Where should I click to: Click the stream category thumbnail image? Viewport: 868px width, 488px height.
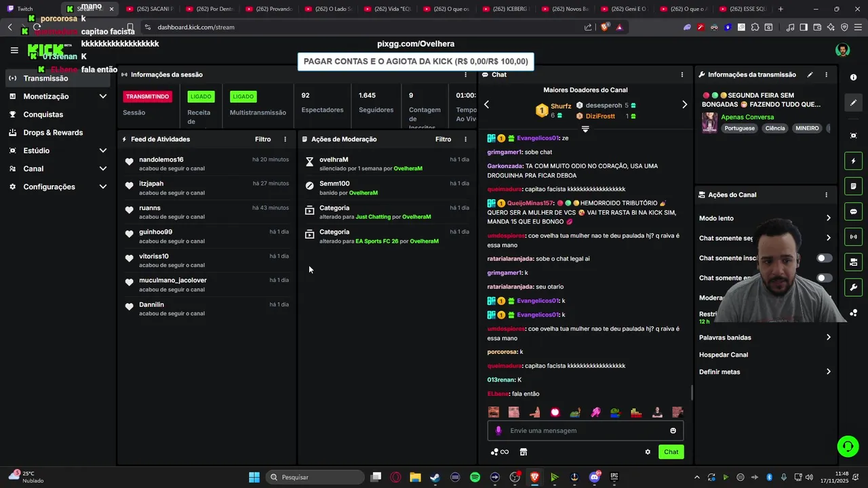[x=709, y=123]
